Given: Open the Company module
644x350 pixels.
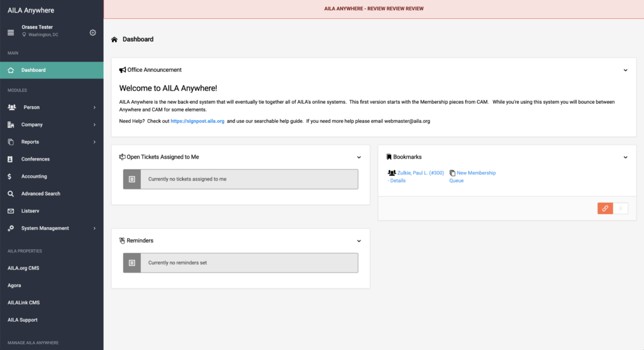Looking at the screenshot, I should [52, 125].
